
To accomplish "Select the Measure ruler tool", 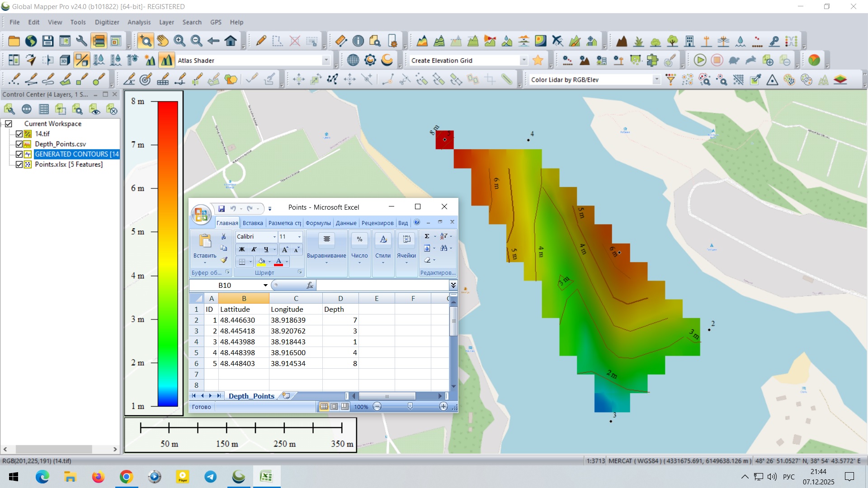I will tap(341, 41).
